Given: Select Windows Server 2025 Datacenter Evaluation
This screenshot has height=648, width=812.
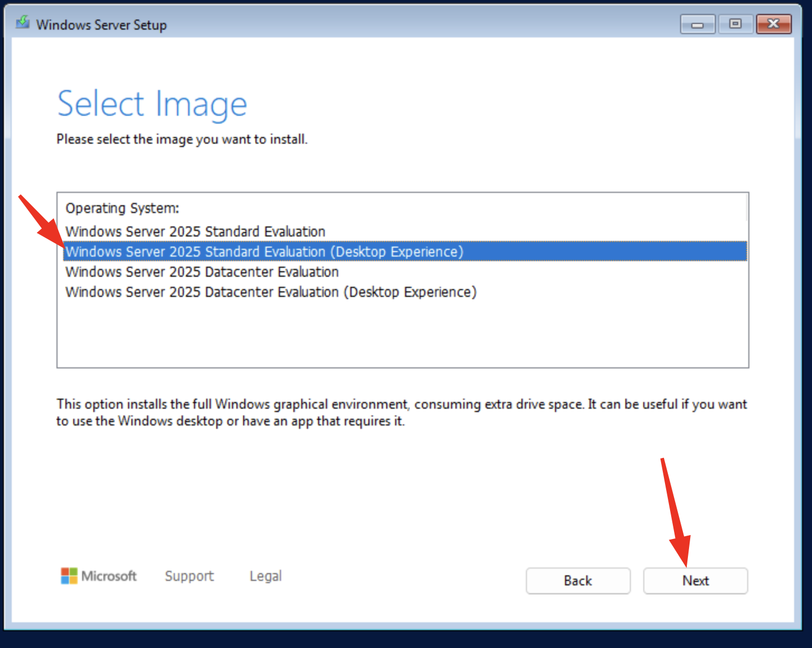Looking at the screenshot, I should [202, 272].
